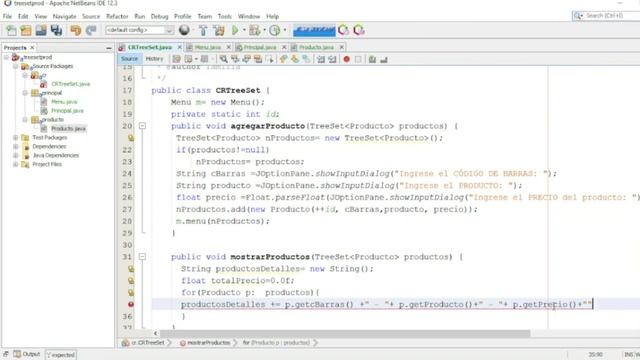Click the Next Bookmark icon
This screenshot has width=640, height=360.
coord(294,59)
